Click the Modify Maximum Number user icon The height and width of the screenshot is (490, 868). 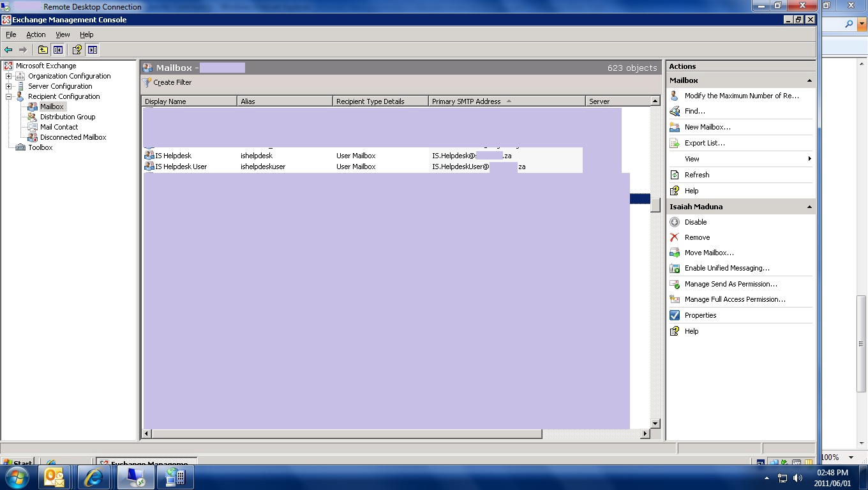tap(675, 96)
